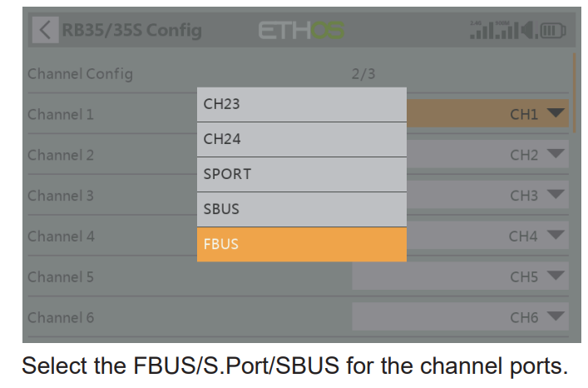
Task: Open the Channel 6 CH6 dropdown
Action: pyautogui.click(x=460, y=317)
